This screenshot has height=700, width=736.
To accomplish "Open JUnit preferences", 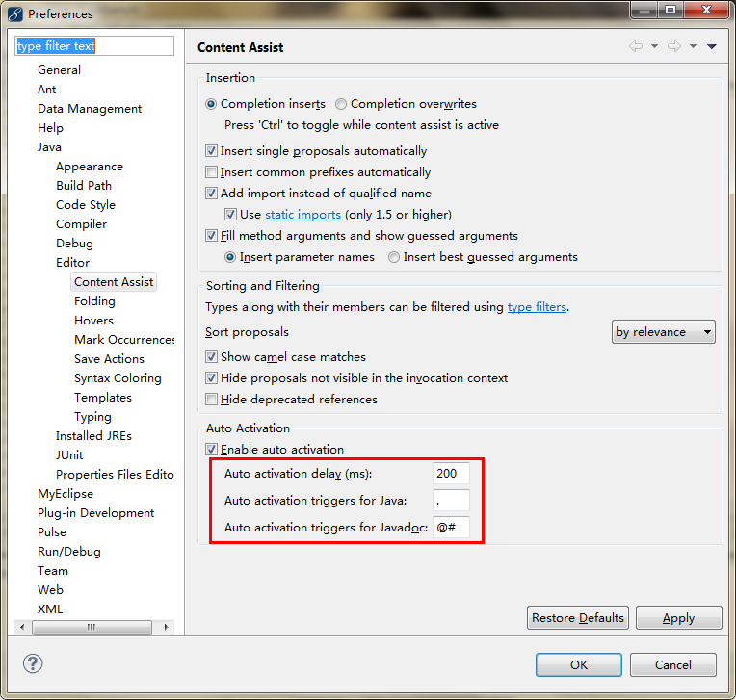I will pyautogui.click(x=69, y=455).
